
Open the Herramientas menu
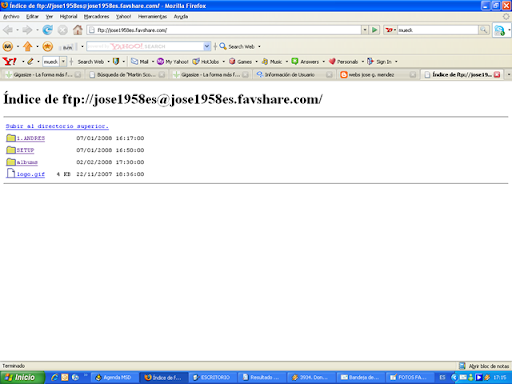(152, 17)
